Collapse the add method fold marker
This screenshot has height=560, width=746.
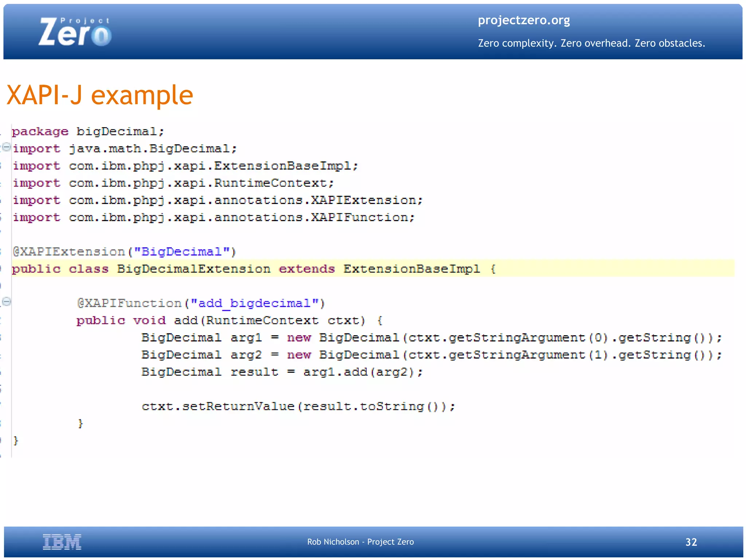(x=7, y=302)
